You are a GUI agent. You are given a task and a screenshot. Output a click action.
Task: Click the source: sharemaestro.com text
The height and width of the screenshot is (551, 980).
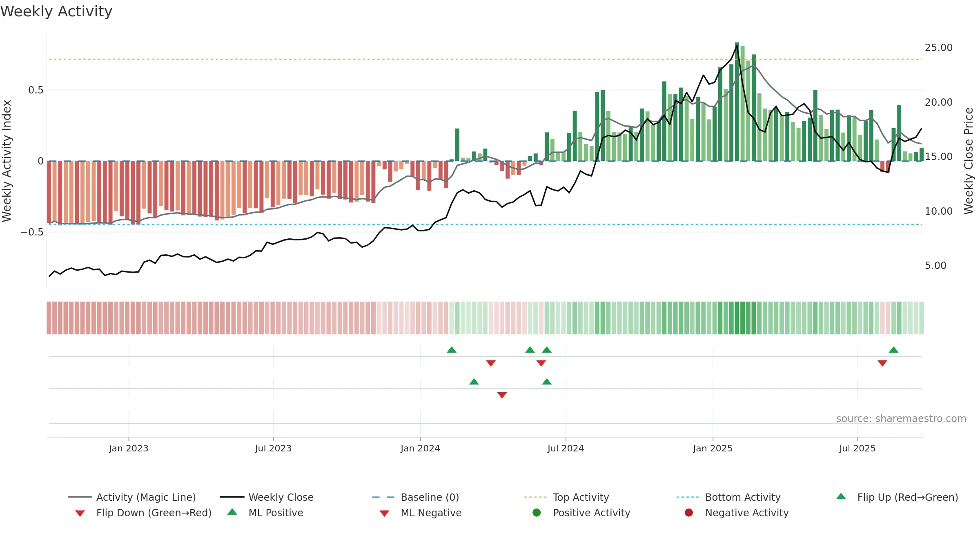[901, 419]
